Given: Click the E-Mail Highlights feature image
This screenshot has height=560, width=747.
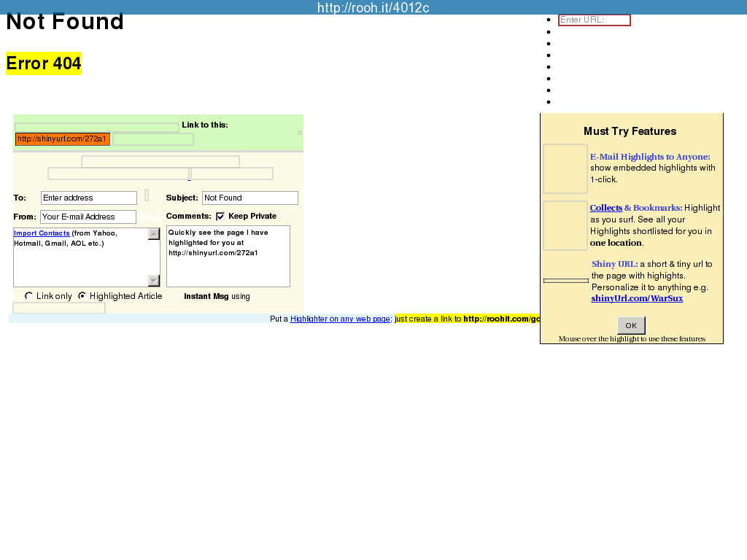Looking at the screenshot, I should (x=565, y=168).
